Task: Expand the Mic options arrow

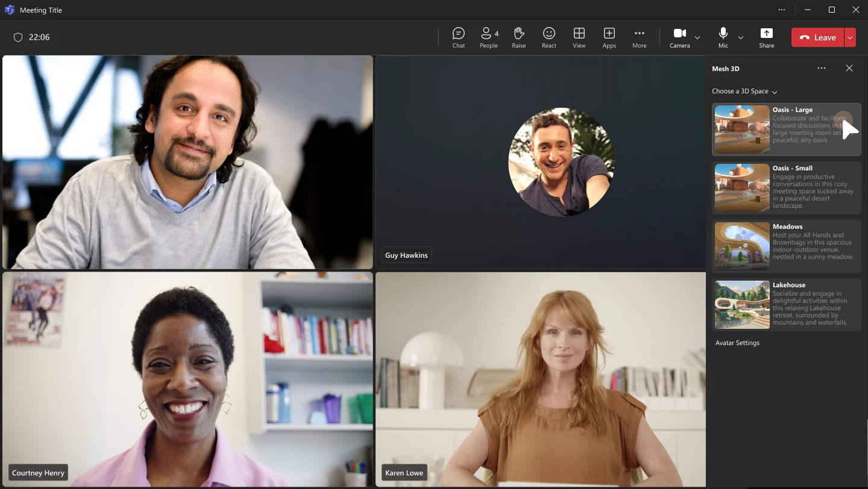Action: pos(741,37)
